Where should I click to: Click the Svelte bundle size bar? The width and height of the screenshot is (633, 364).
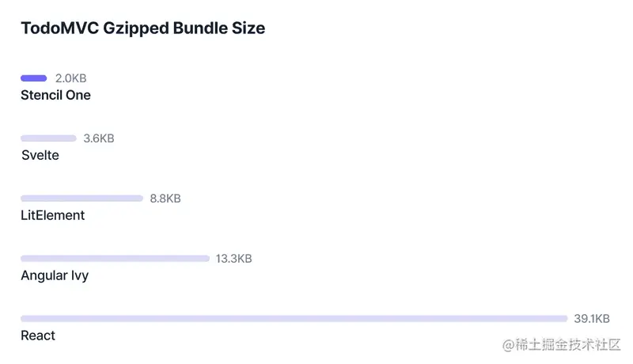[48, 138]
